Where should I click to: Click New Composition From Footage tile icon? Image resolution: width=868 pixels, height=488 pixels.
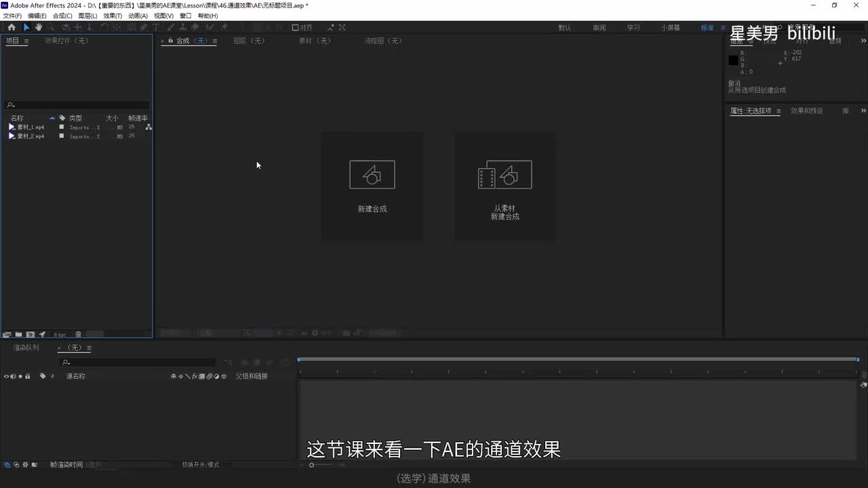(505, 175)
